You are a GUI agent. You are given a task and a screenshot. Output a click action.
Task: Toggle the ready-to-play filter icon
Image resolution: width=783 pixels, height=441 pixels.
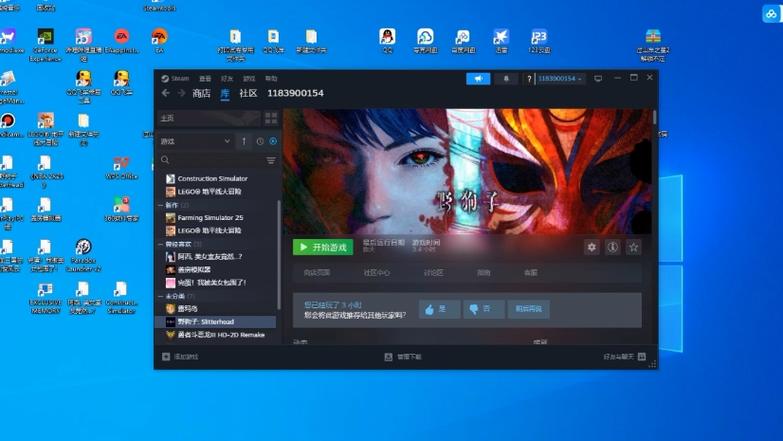(273, 141)
